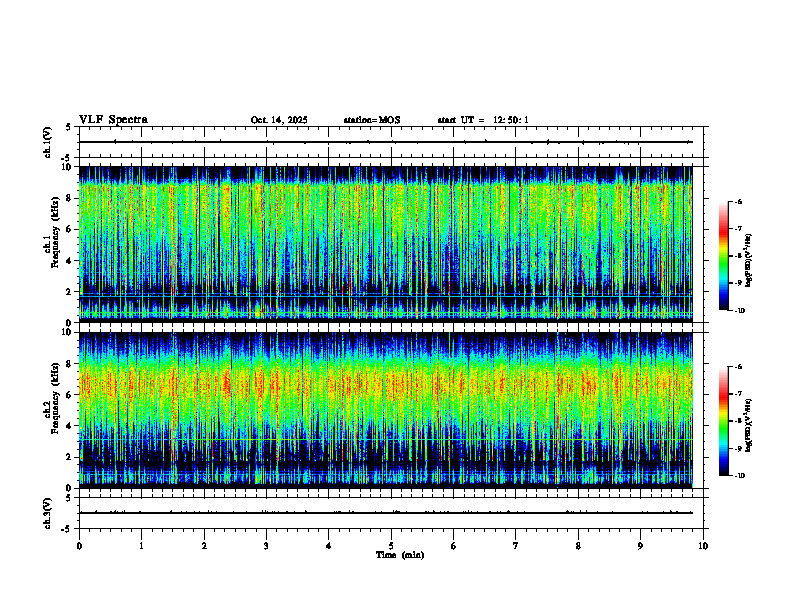Viewport: 792px width, 612px height.
Task: Click time axis tick label "7"
Action: 516,546
